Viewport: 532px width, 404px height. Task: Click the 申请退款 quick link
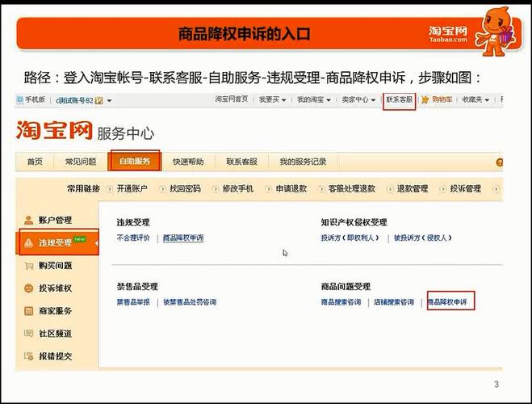pos(291,189)
